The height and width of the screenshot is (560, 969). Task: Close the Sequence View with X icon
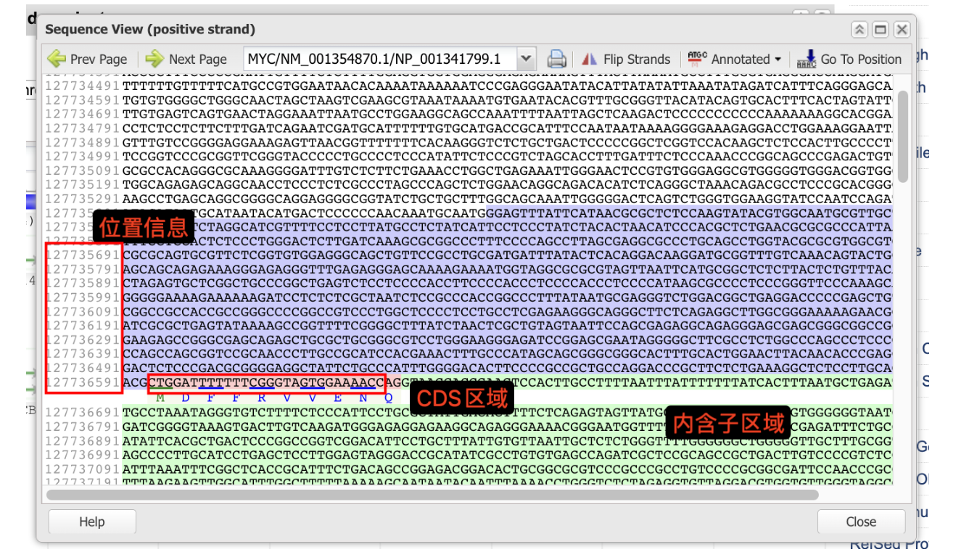click(x=902, y=30)
